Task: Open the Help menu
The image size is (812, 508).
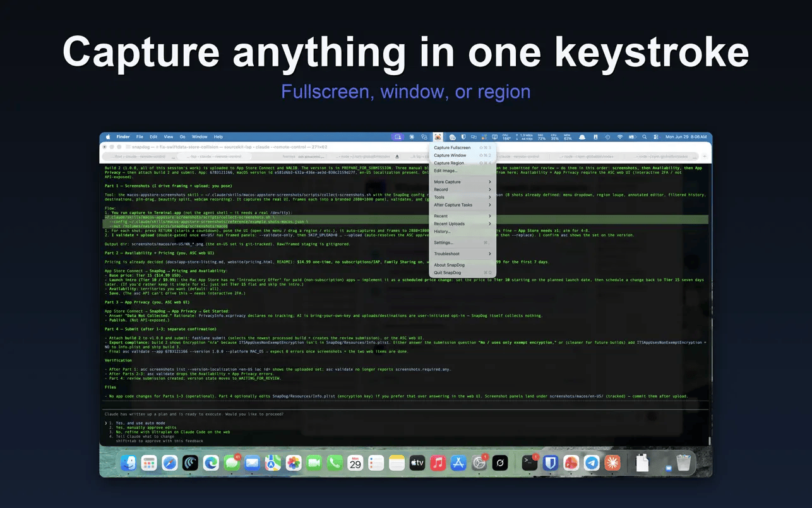Action: point(218,136)
